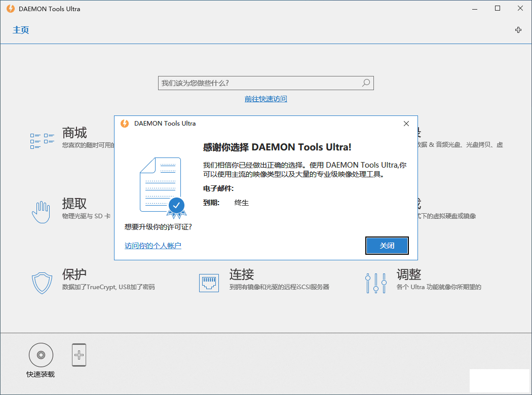Click the 提取 hand icon
Screen dimensions: 532x395
click(41, 212)
